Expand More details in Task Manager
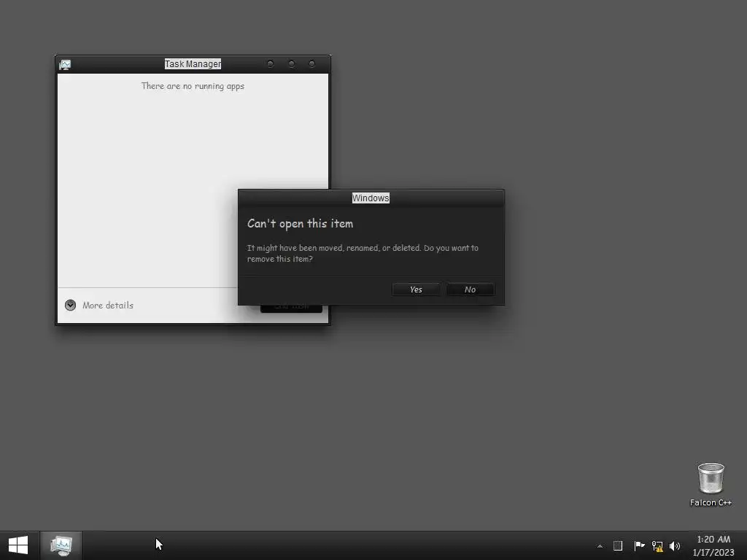This screenshot has width=747, height=560. pos(99,306)
